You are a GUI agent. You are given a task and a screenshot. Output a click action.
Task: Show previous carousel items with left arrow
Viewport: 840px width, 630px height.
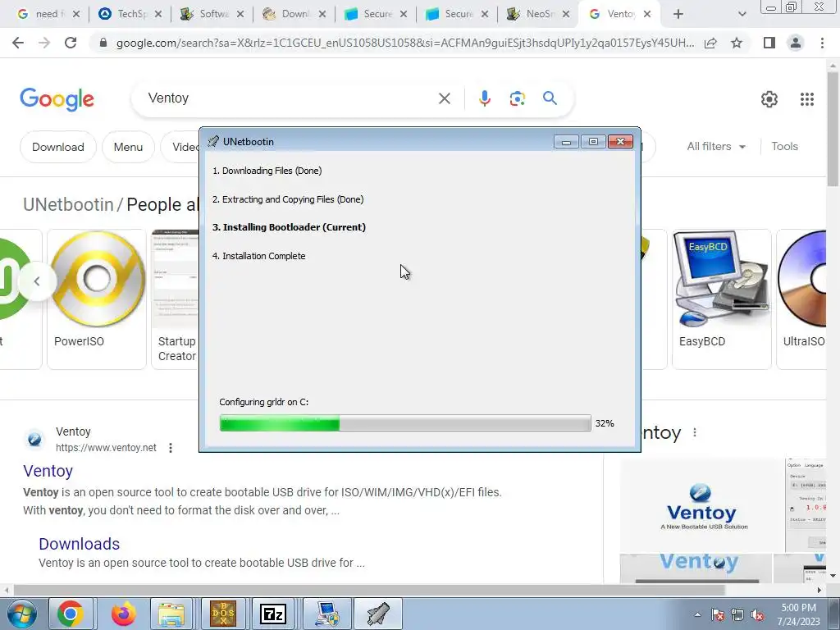tap(37, 281)
